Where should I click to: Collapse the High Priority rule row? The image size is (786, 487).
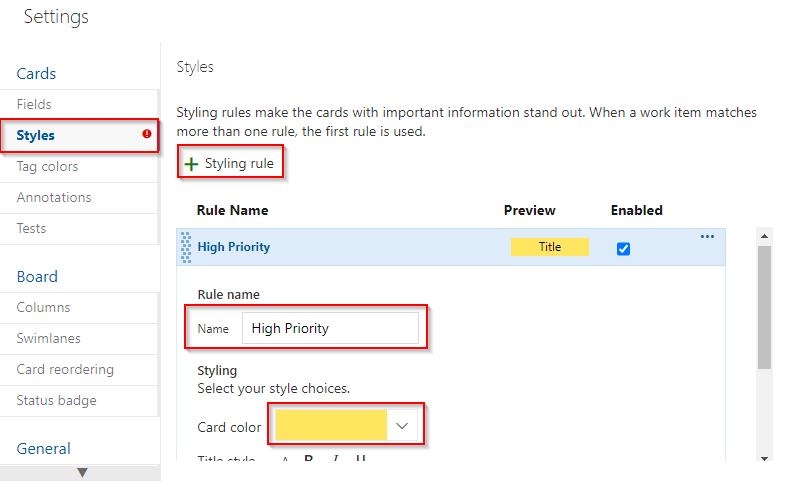(x=234, y=247)
